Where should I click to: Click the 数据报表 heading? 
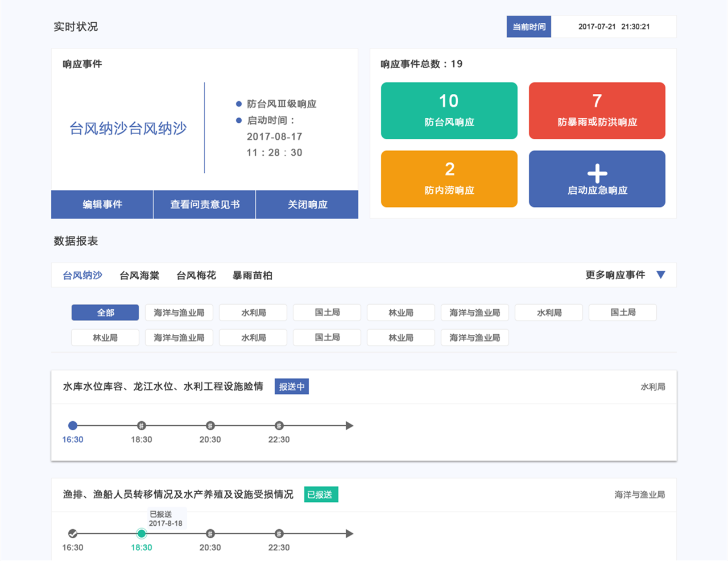[76, 241]
